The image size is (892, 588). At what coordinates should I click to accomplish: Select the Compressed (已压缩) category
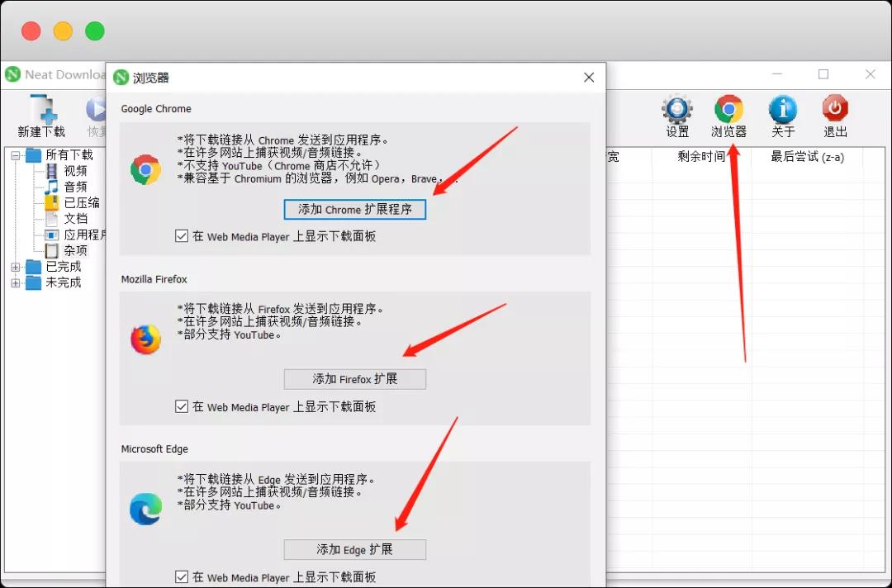(81, 202)
